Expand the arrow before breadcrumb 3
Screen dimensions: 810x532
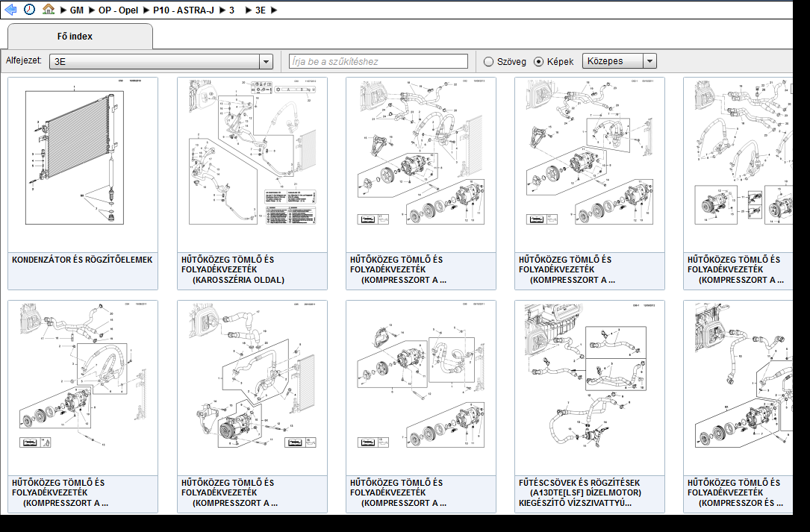222,10
